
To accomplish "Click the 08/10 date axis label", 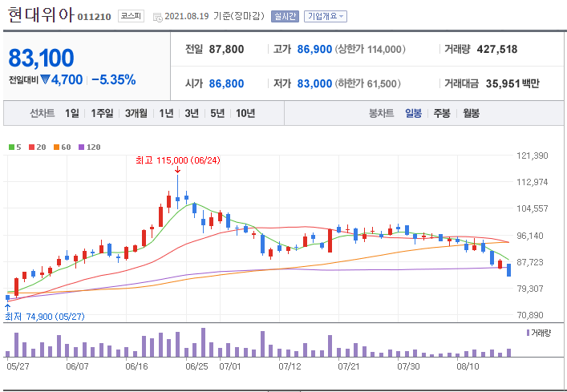I will [x=468, y=366].
